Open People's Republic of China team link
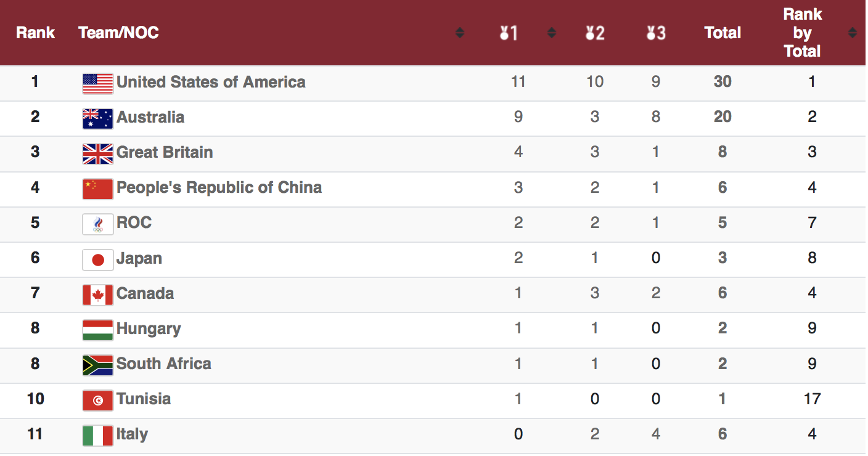Image resolution: width=868 pixels, height=456 pixels. point(219,187)
